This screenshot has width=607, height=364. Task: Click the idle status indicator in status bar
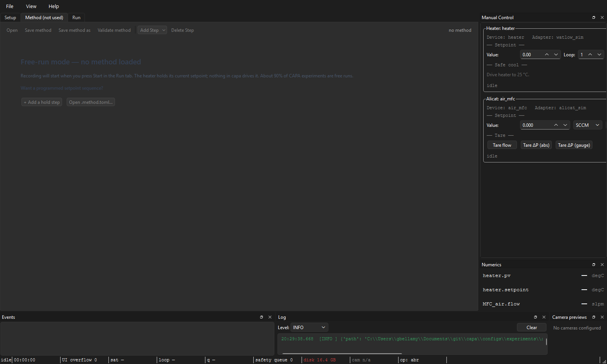[x=6, y=360]
